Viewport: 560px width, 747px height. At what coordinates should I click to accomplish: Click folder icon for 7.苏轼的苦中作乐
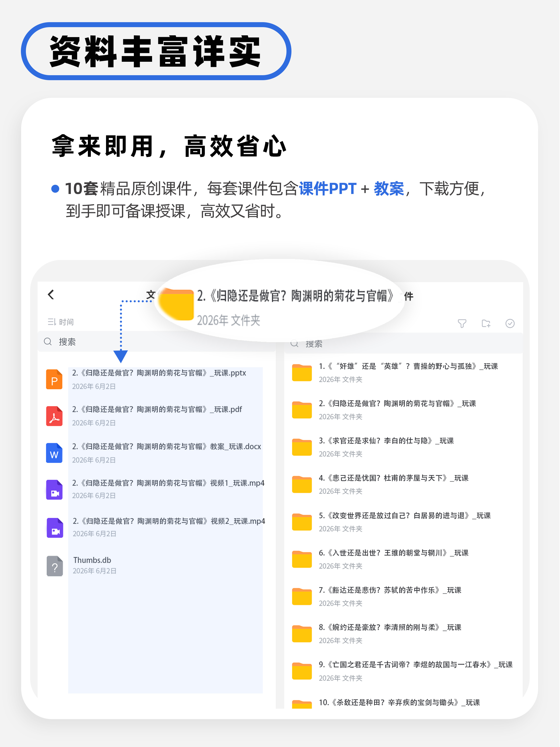coord(302,597)
